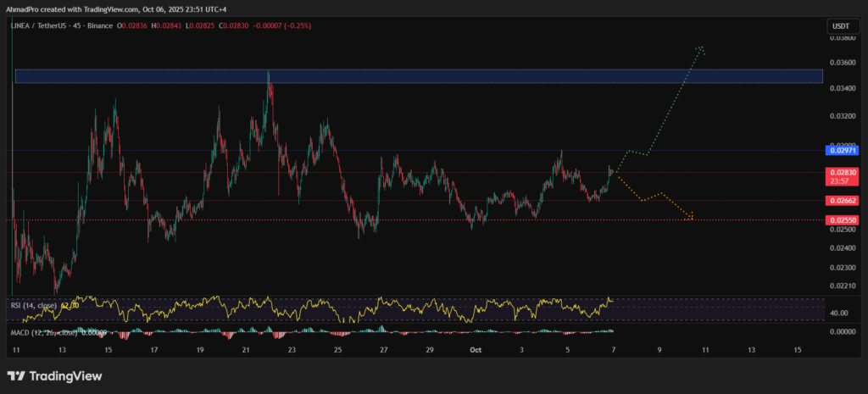Screen dimensions: 868x394
Task: Click the 15 date at right of time axis
Action: 796,349
